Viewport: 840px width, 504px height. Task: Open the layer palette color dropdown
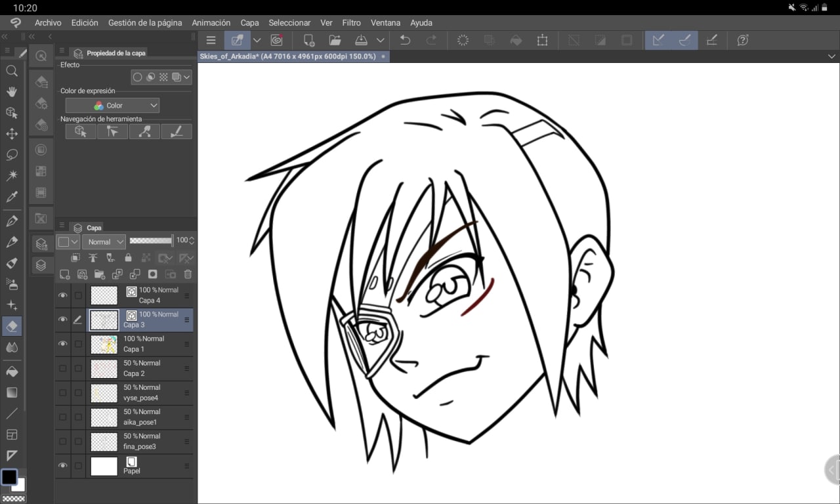tap(68, 241)
